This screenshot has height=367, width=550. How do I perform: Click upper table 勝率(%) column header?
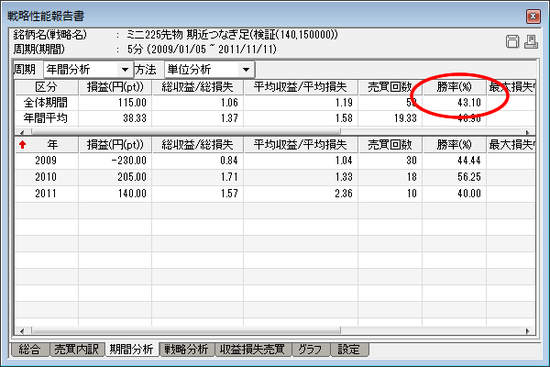click(x=454, y=87)
